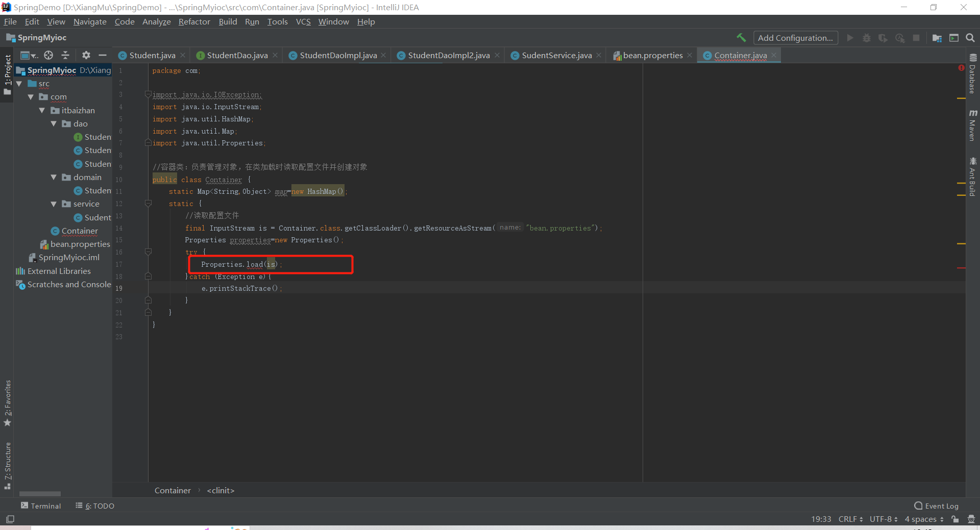Click the red error indicator in editor corner
The height and width of the screenshot is (530, 980).
[x=961, y=68]
